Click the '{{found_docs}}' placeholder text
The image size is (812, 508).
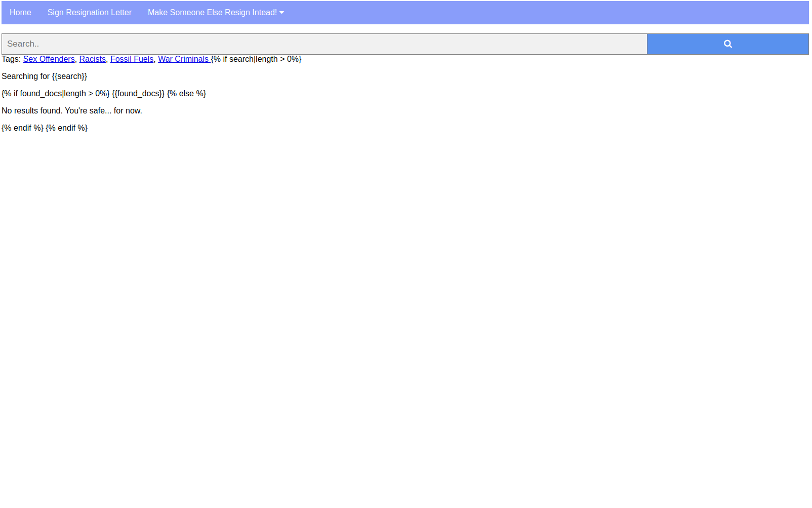tap(138, 94)
